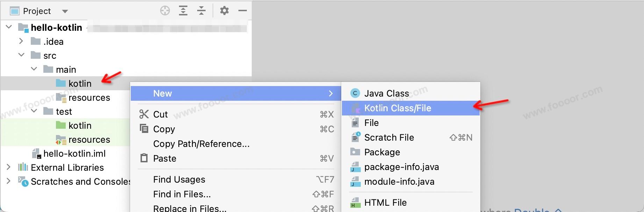Click the Java Class icon
This screenshot has height=212, width=644.
(x=355, y=93)
